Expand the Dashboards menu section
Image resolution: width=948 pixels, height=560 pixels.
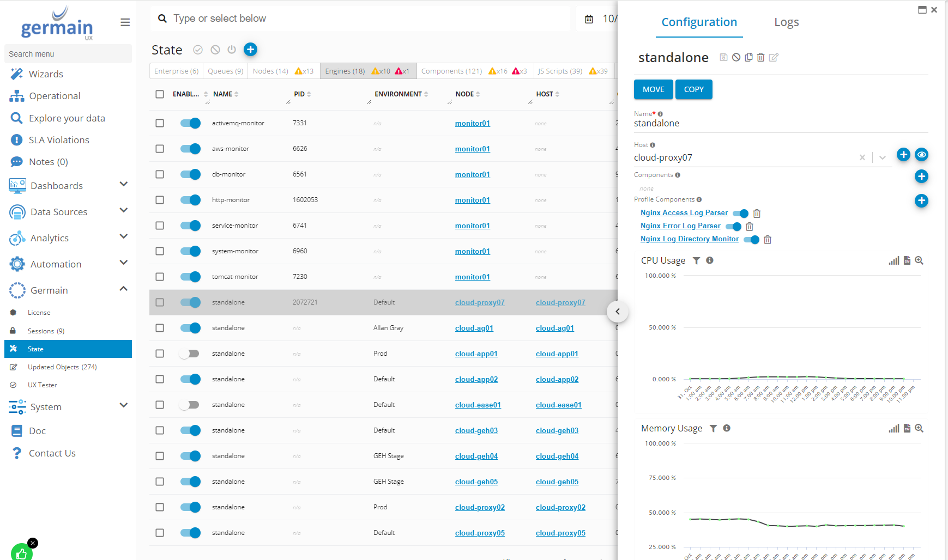(x=123, y=185)
